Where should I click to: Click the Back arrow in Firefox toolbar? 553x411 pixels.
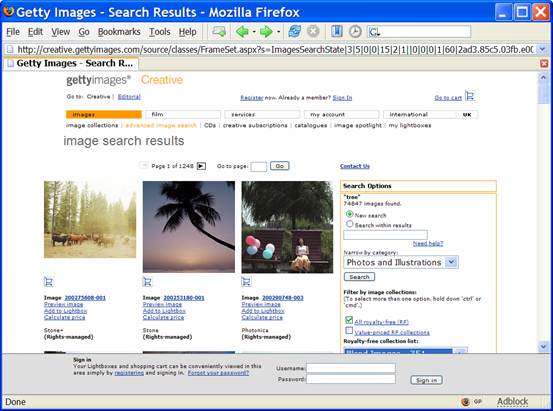[x=242, y=32]
